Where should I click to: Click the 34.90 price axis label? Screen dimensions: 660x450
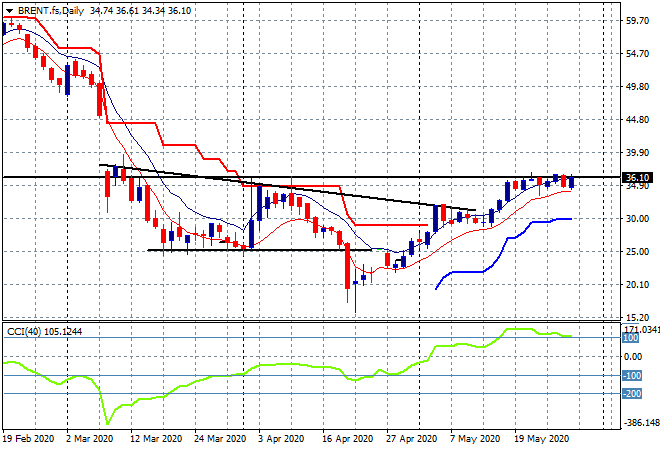[x=637, y=186]
